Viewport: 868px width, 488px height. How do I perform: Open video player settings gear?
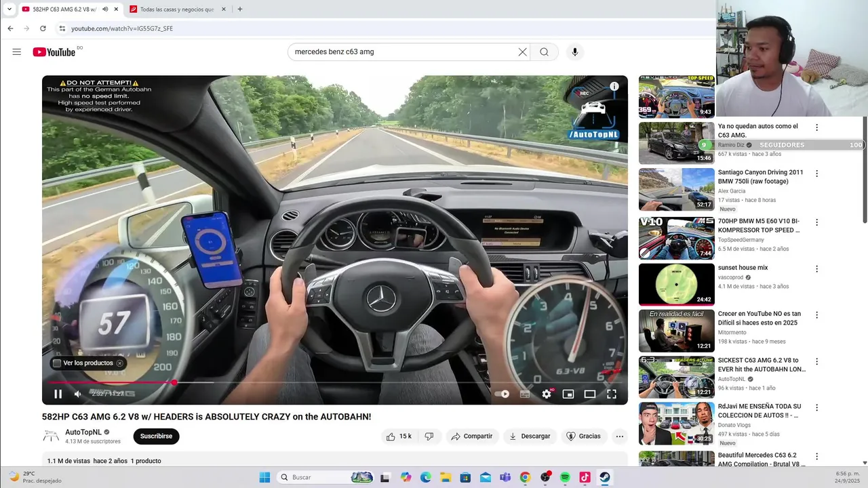coord(547,394)
